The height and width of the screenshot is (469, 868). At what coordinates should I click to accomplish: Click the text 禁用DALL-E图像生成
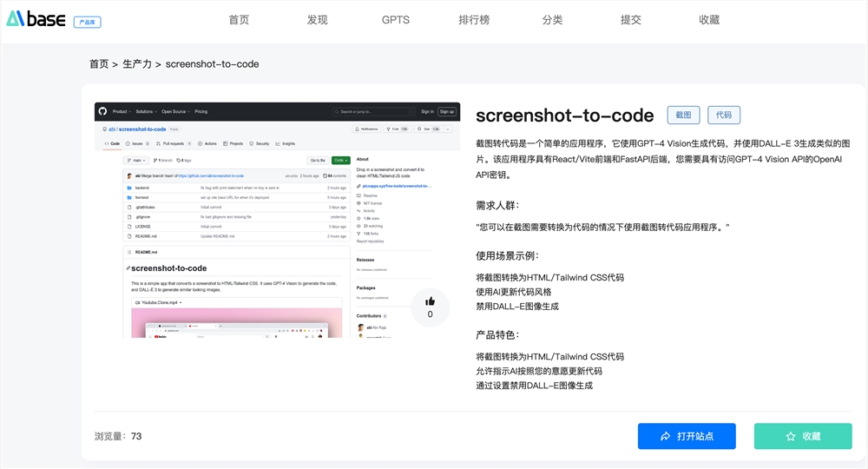pyautogui.click(x=517, y=307)
